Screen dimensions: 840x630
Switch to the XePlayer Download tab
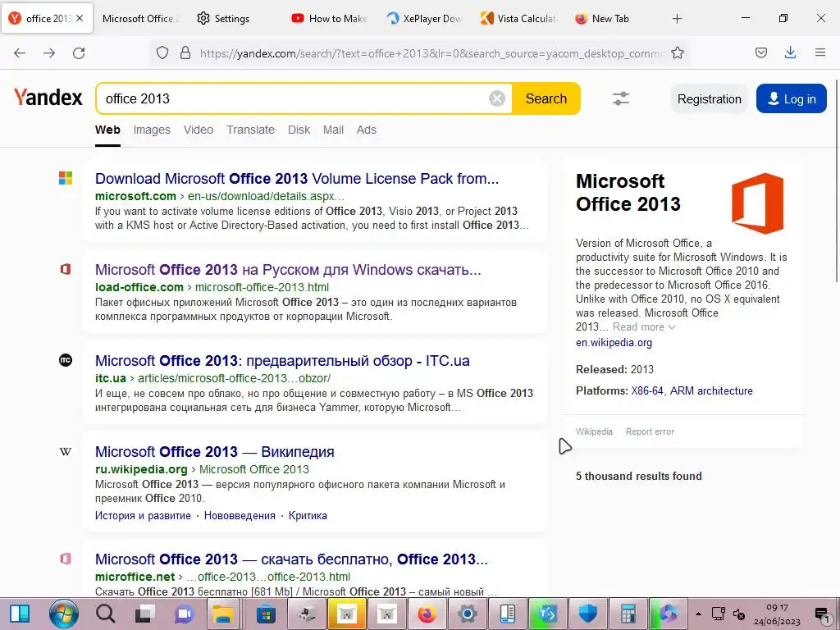pos(423,19)
